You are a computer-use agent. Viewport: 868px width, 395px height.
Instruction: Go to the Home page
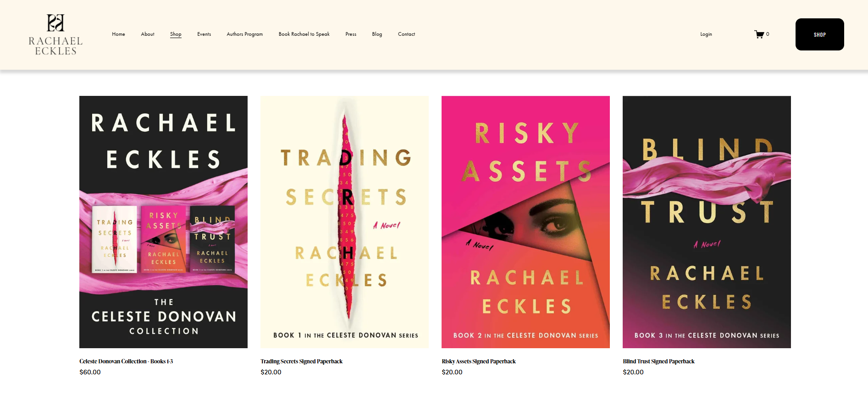[118, 34]
